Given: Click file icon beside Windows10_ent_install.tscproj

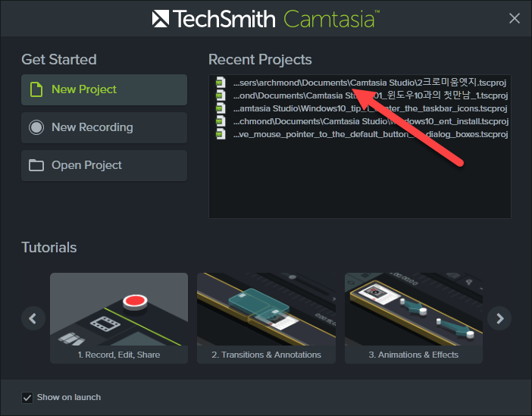Looking at the screenshot, I should [x=221, y=121].
